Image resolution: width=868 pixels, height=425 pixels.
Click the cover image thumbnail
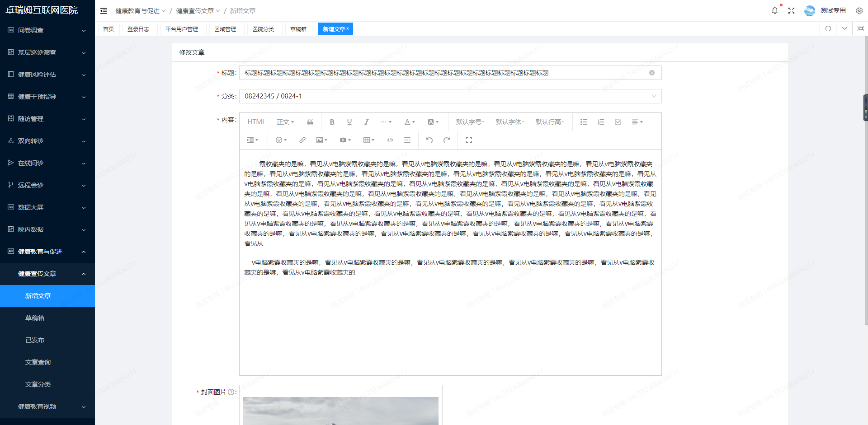pyautogui.click(x=341, y=411)
